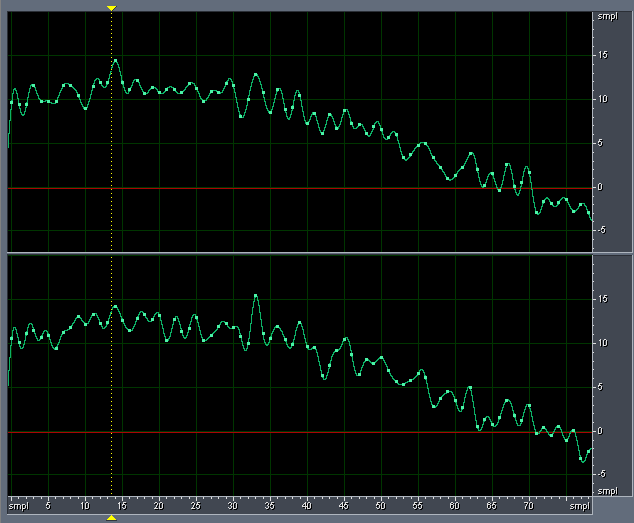
Task: Click the time ruler at sample 5
Action: pos(48,506)
